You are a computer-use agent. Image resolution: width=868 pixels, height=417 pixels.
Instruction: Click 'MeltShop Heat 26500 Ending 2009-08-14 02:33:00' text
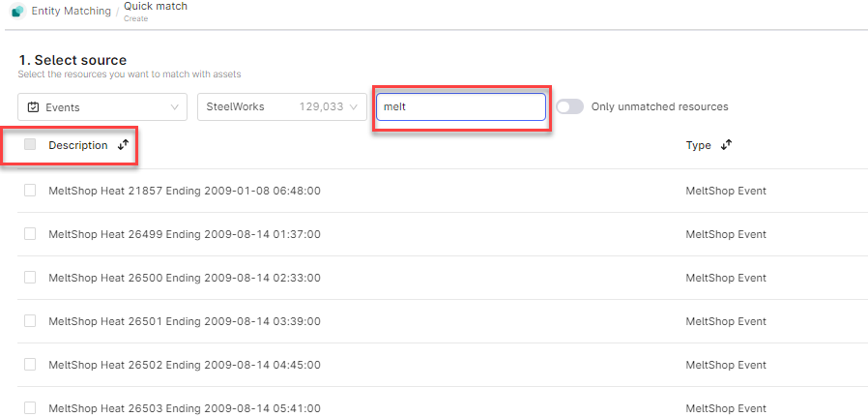185,278
